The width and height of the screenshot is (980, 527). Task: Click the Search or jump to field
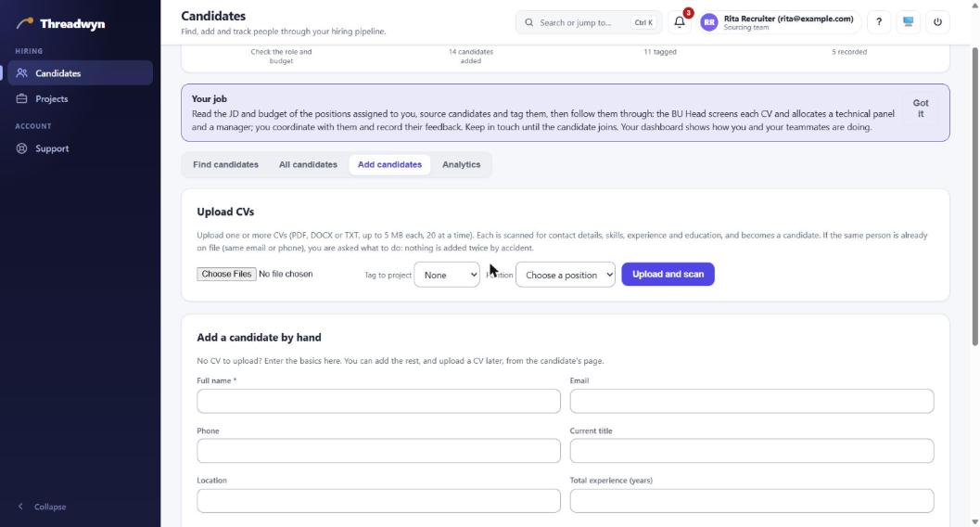[x=588, y=22]
